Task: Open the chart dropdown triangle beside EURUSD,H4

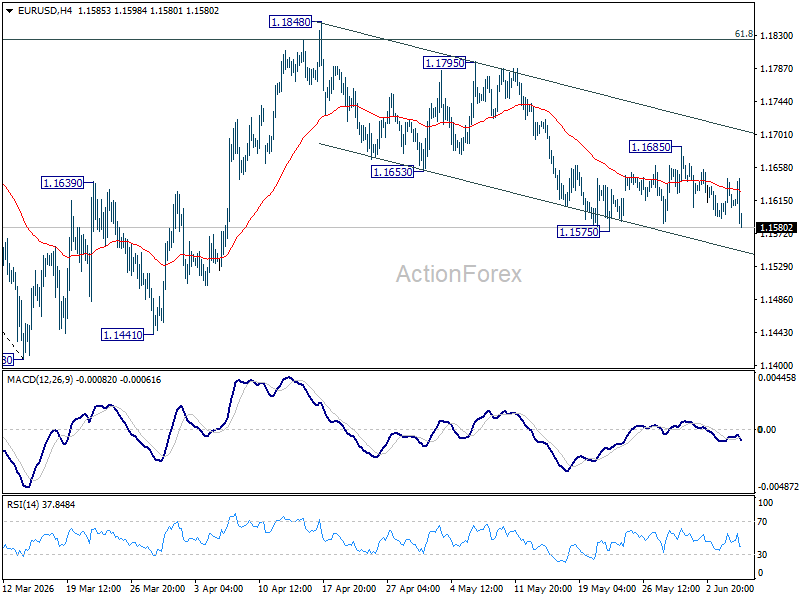Action: [10, 11]
